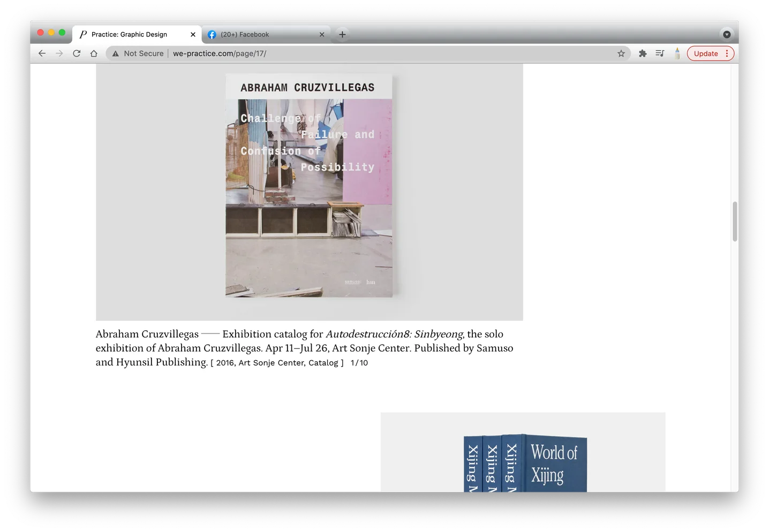Screen dimensions: 769x532
Task: Open the Extensions puzzle icon
Action: (x=643, y=54)
